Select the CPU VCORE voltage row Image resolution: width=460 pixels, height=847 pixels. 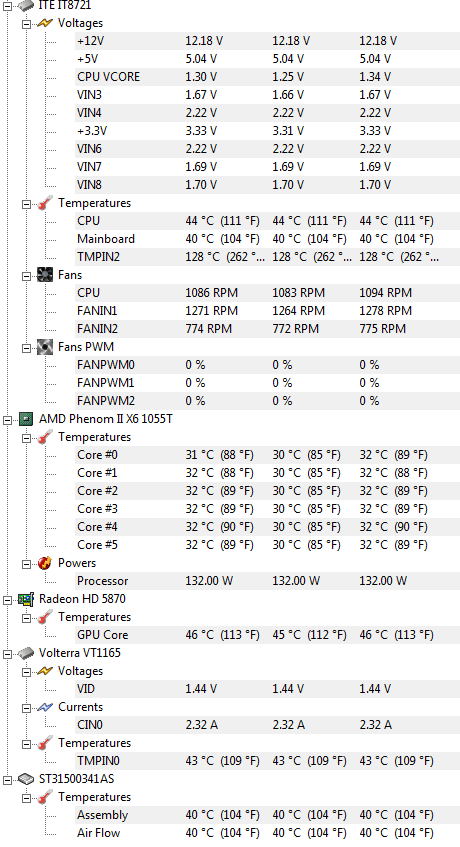point(268,77)
